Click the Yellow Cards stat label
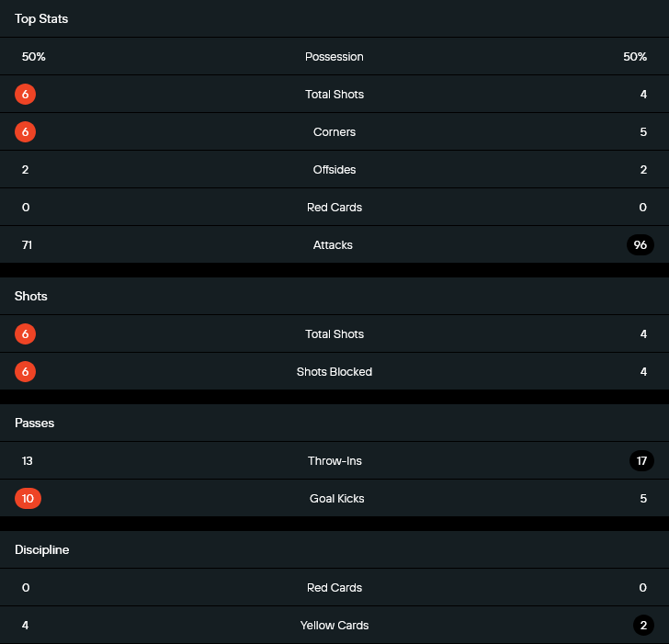This screenshot has height=644, width=669. click(x=334, y=626)
